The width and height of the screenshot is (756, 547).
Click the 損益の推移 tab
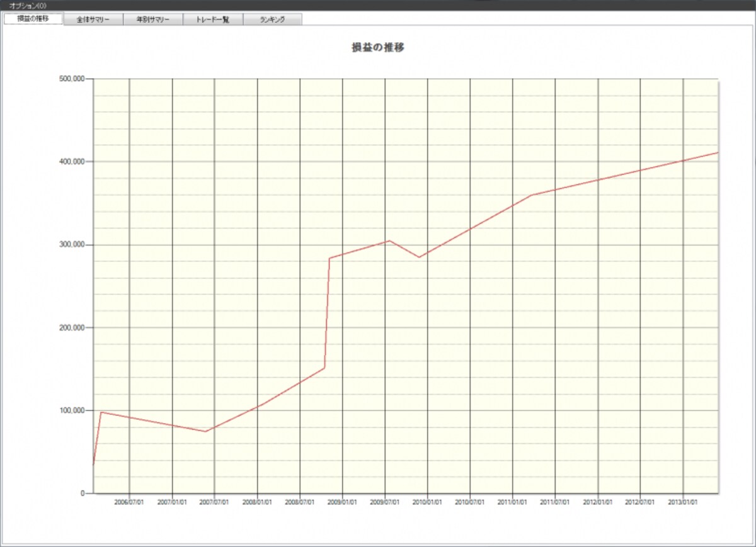34,19
